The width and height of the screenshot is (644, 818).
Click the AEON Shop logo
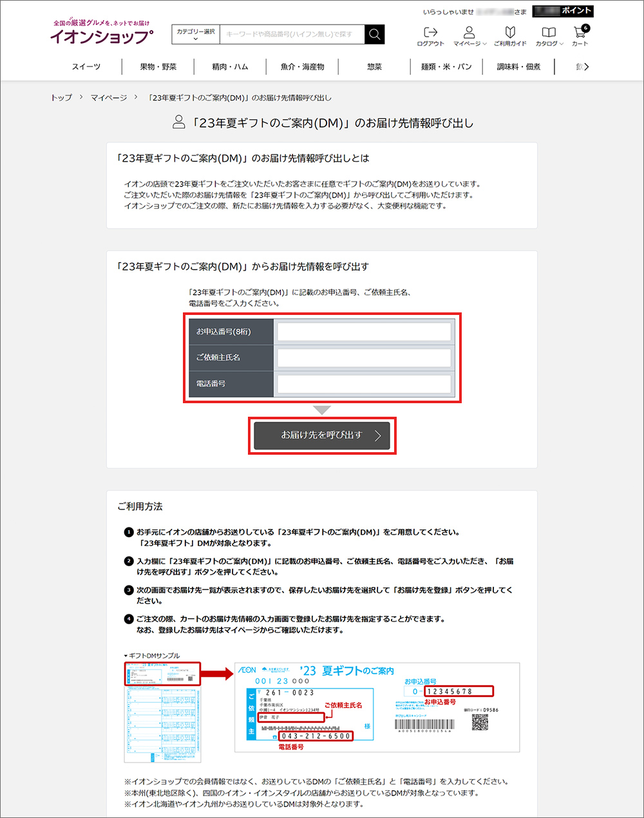coord(102,33)
